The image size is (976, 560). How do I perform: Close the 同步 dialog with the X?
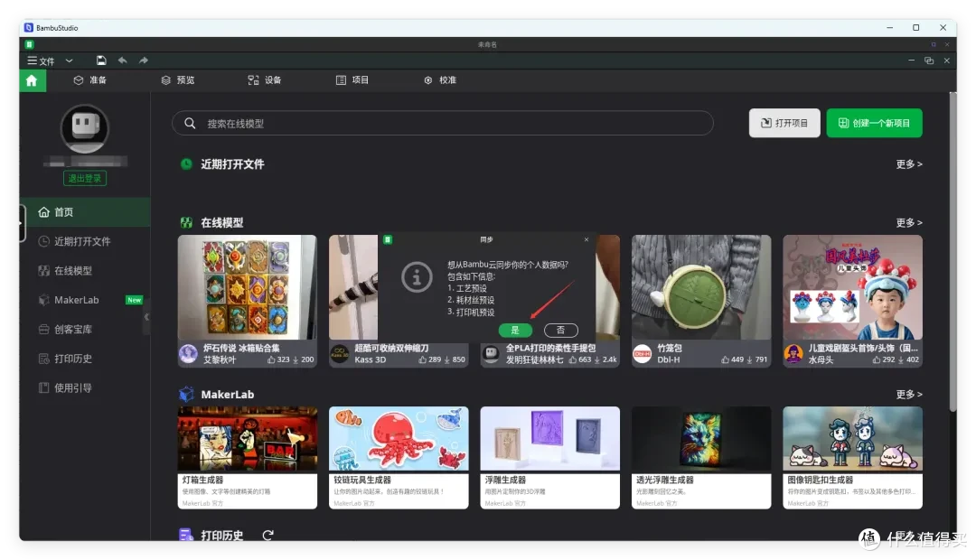pos(587,239)
